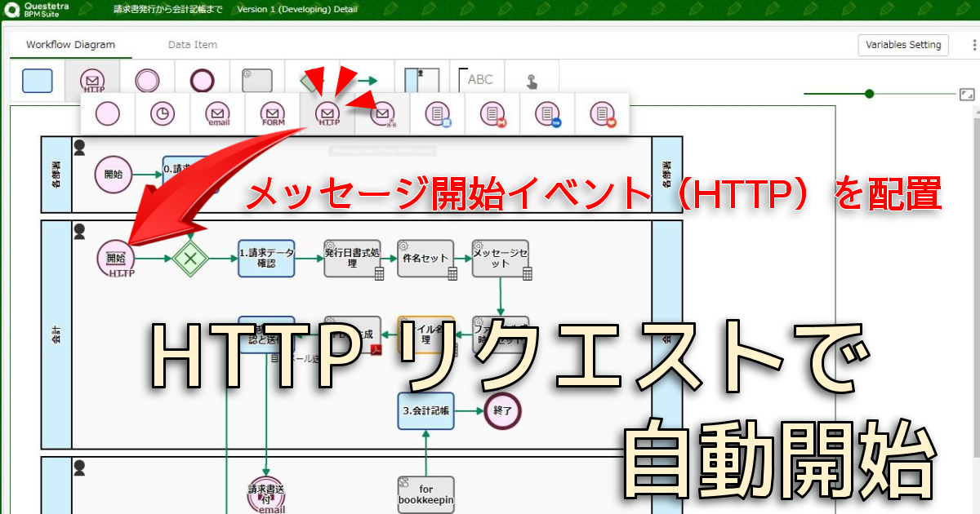Select the webhook message start event icon

(382, 114)
